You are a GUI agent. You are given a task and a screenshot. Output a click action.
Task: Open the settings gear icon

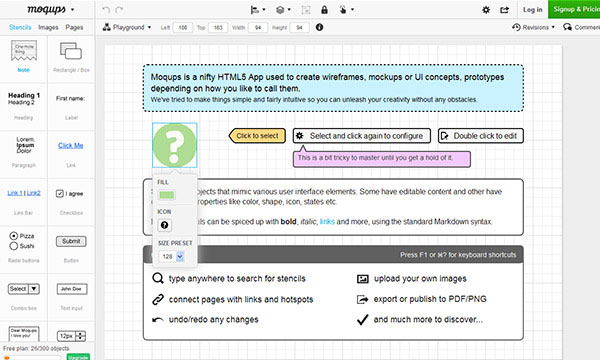tap(486, 10)
